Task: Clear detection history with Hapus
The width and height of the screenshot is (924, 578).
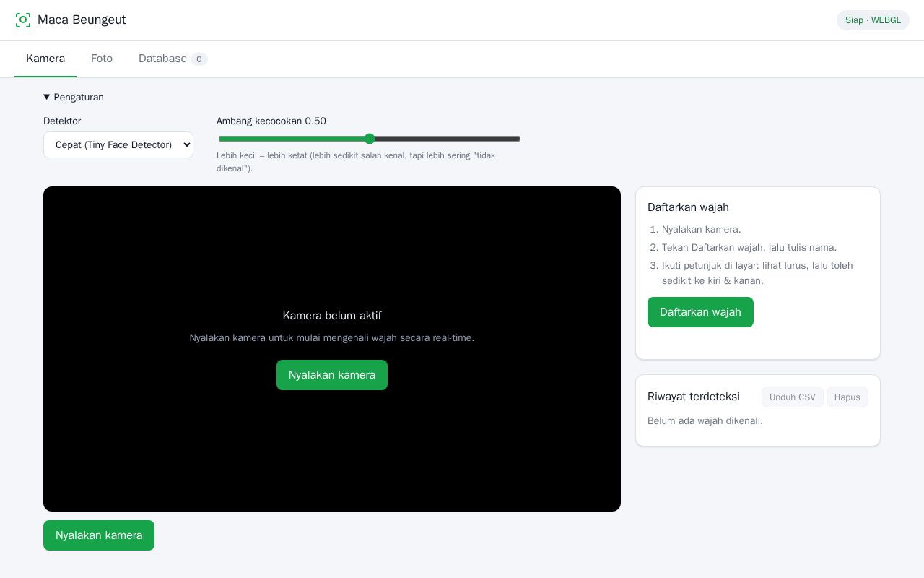Action: pos(847,397)
